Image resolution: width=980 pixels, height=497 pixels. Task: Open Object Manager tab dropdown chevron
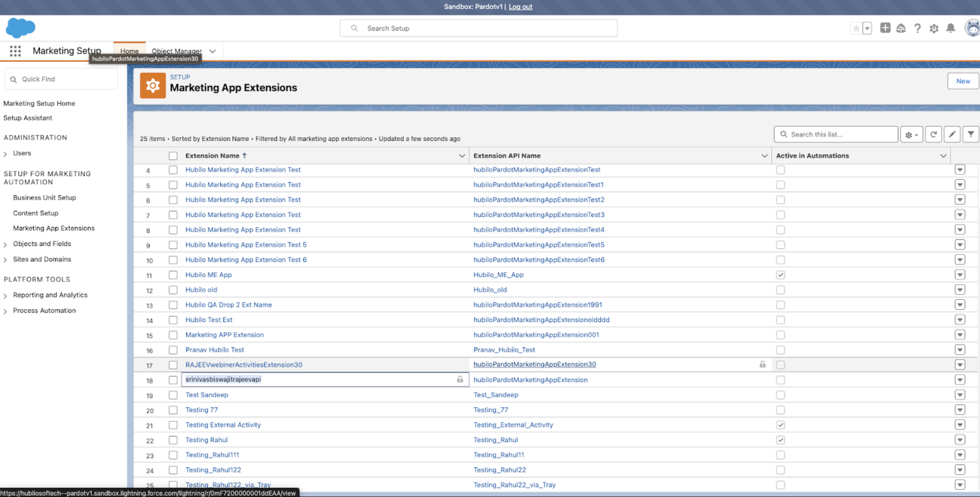(212, 51)
